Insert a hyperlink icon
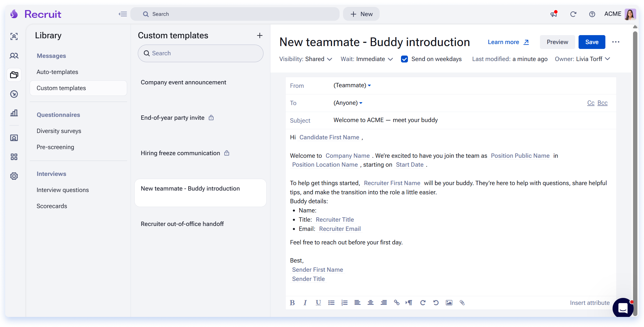 pyautogui.click(x=397, y=303)
